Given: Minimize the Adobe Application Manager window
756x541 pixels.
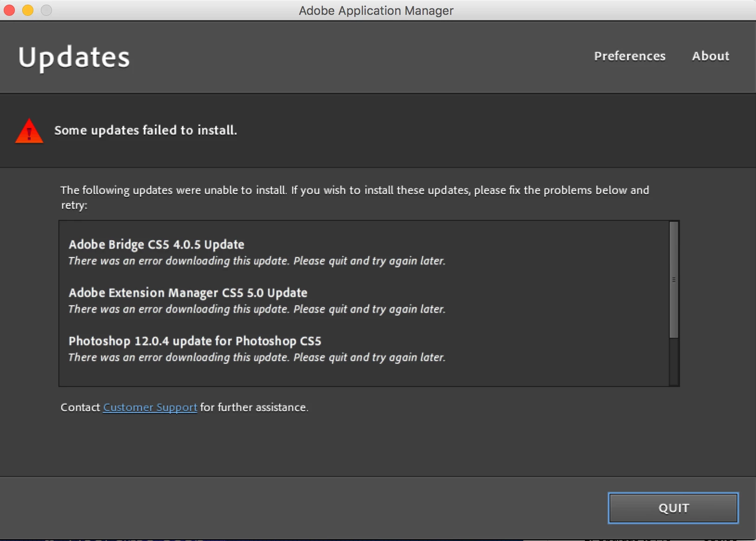Looking at the screenshot, I should (x=28, y=10).
